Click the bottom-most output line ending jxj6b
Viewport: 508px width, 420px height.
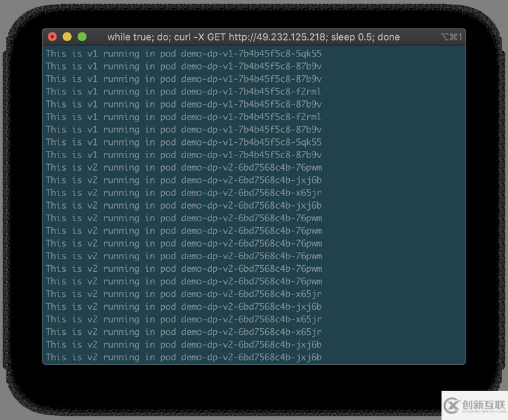coord(184,357)
